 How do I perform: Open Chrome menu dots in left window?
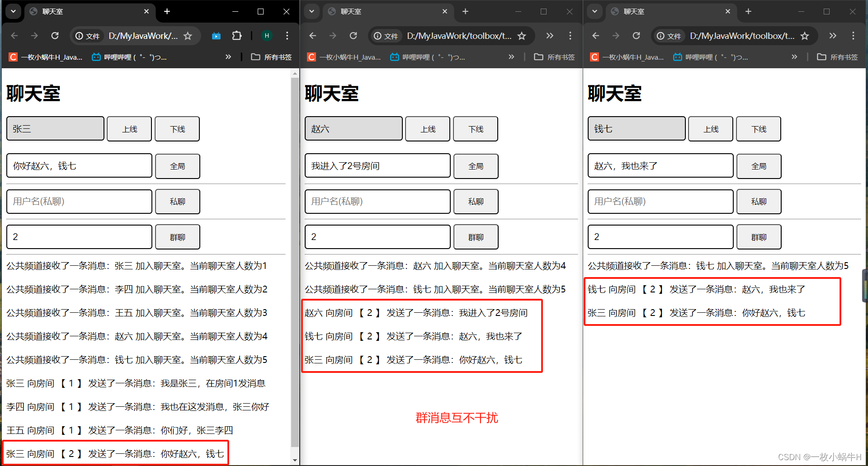click(287, 36)
